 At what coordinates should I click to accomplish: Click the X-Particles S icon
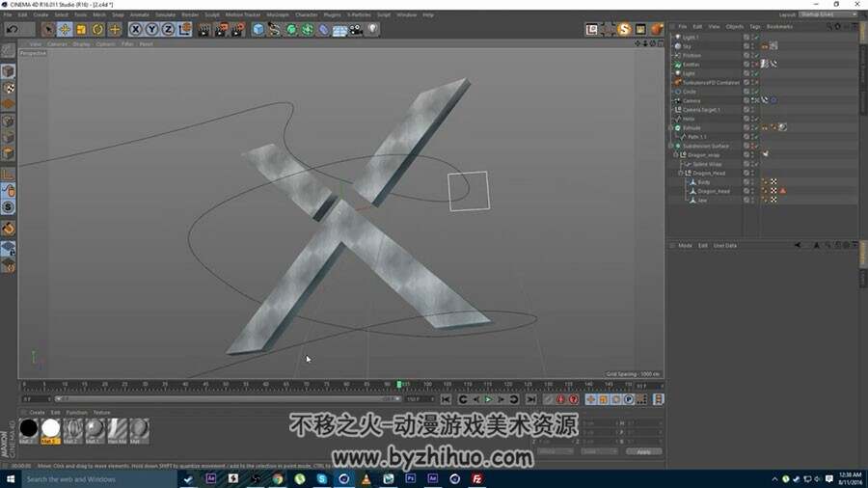point(624,29)
